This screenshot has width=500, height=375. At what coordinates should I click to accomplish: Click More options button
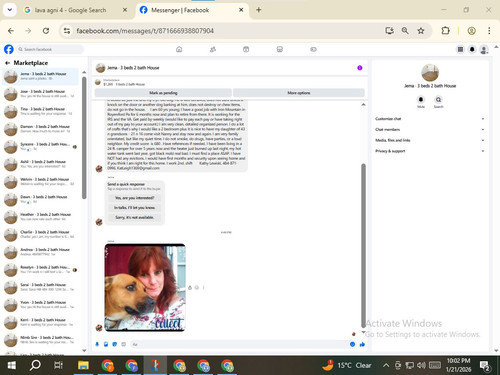click(x=299, y=93)
